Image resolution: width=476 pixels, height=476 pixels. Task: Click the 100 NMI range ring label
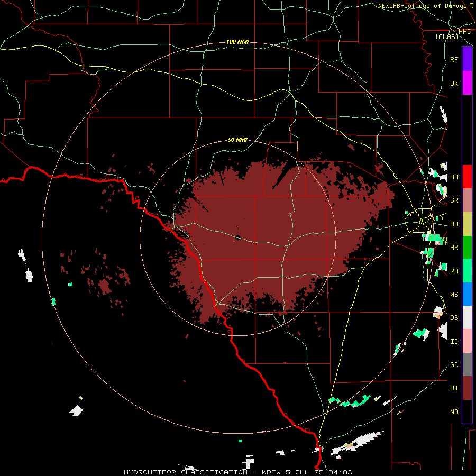(237, 42)
